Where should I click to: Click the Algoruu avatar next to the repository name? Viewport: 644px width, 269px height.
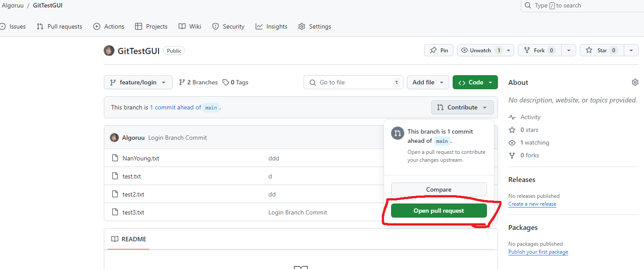click(x=109, y=51)
